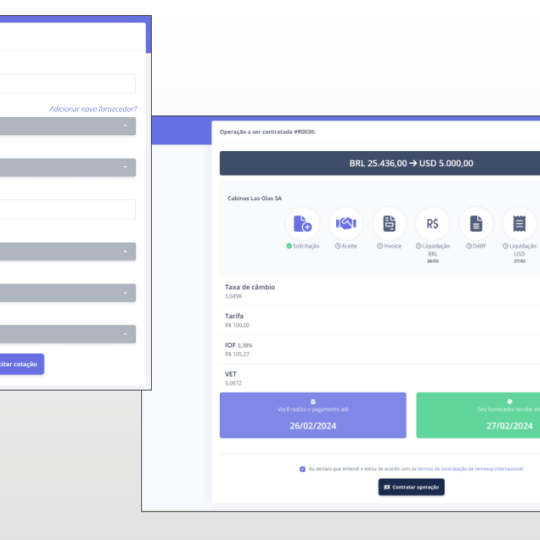Expand the second gray dropdown field
This screenshot has width=540, height=540.
coord(68,167)
